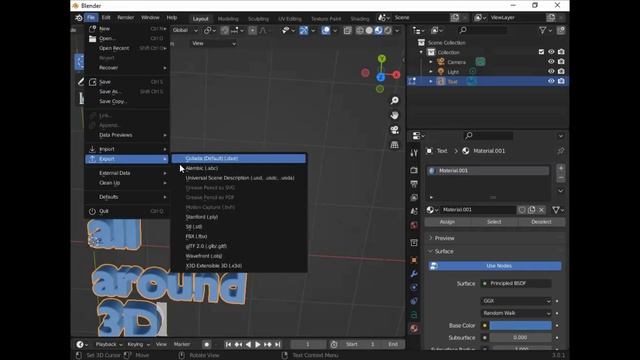640x360 pixels.
Task: Choose Wavefront (.obj) export option
Action: 238,256
